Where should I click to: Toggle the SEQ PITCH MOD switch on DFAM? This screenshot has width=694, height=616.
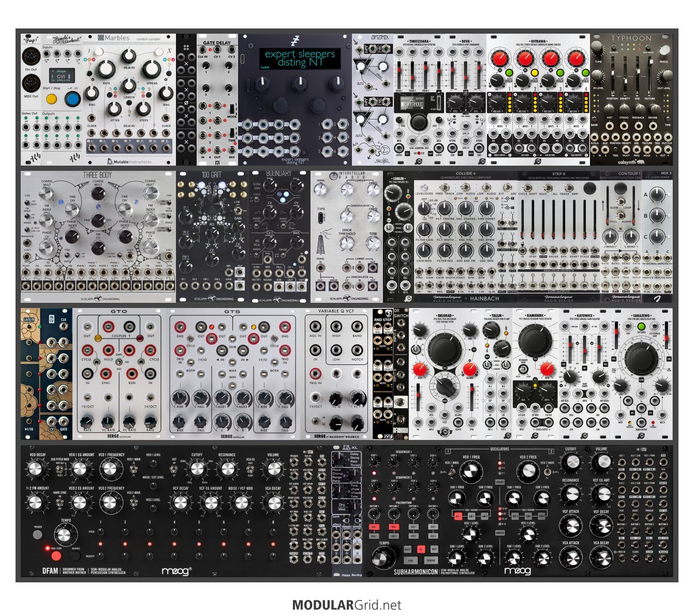point(60,468)
